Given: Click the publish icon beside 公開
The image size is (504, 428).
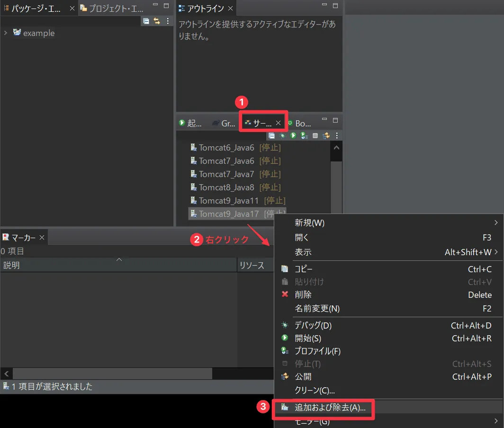Looking at the screenshot, I should (x=285, y=376).
